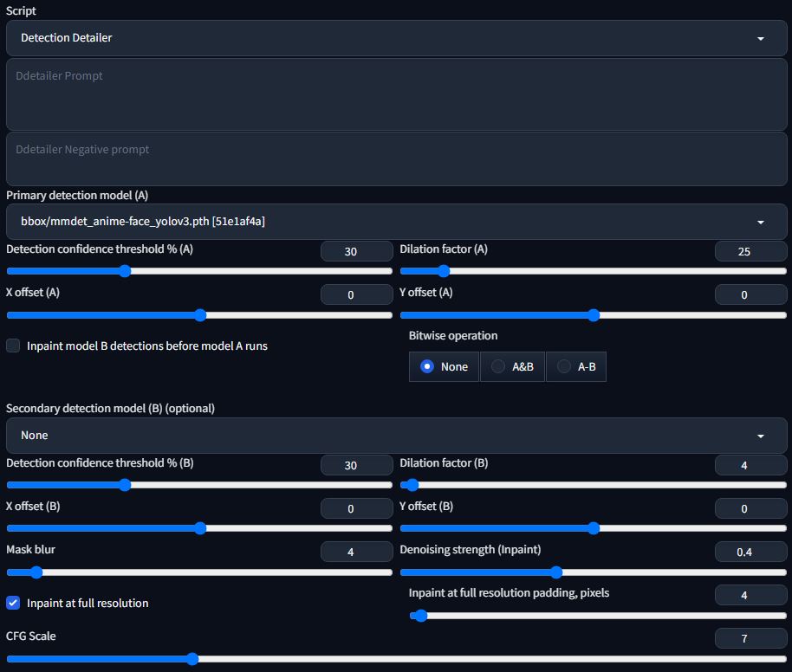Click the Y offset (B) slider
Viewport: 792px width, 672px height.
[593, 528]
